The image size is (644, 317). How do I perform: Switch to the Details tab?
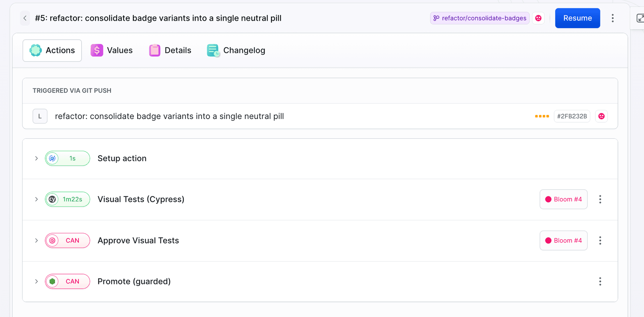point(170,50)
